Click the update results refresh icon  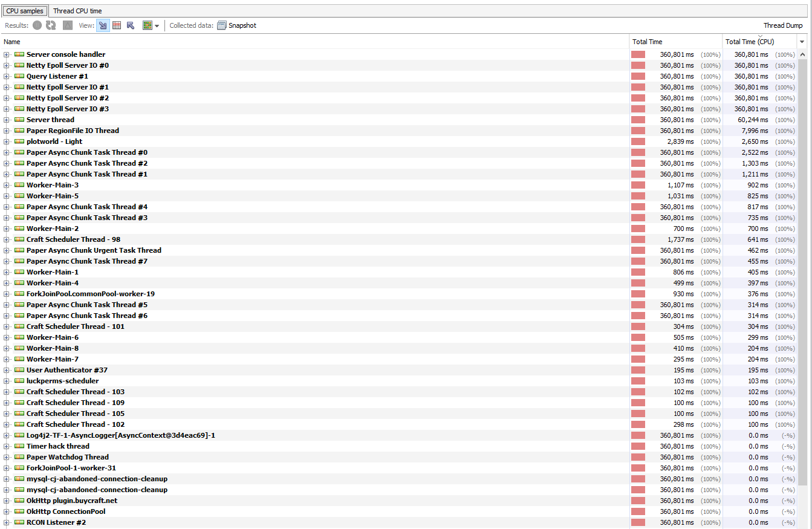pyautogui.click(x=51, y=25)
